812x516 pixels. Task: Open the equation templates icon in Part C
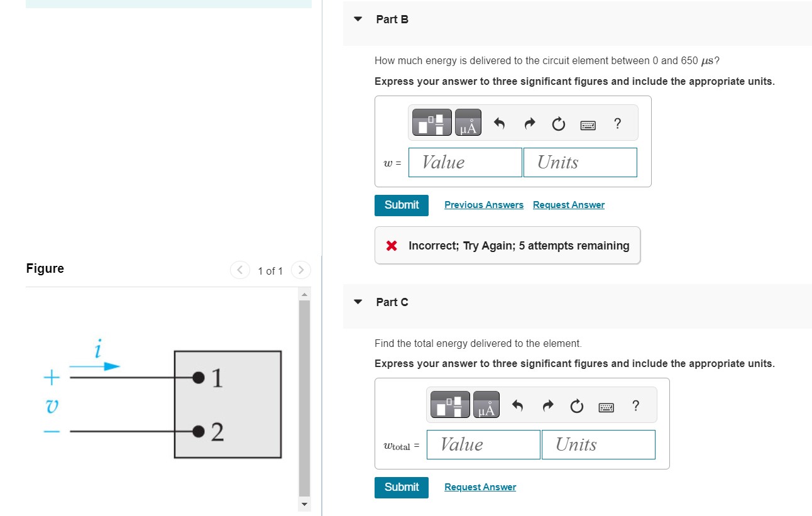pyautogui.click(x=449, y=404)
